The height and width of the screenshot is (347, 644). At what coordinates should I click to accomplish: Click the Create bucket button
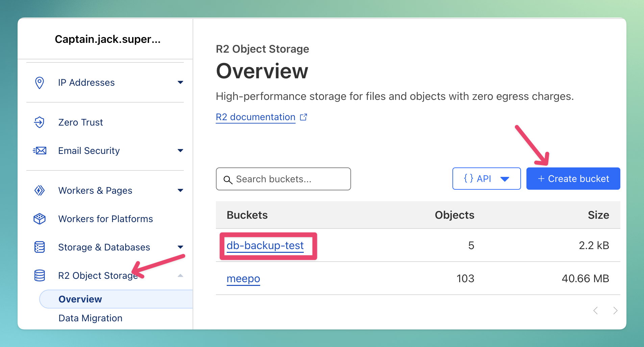pos(573,179)
